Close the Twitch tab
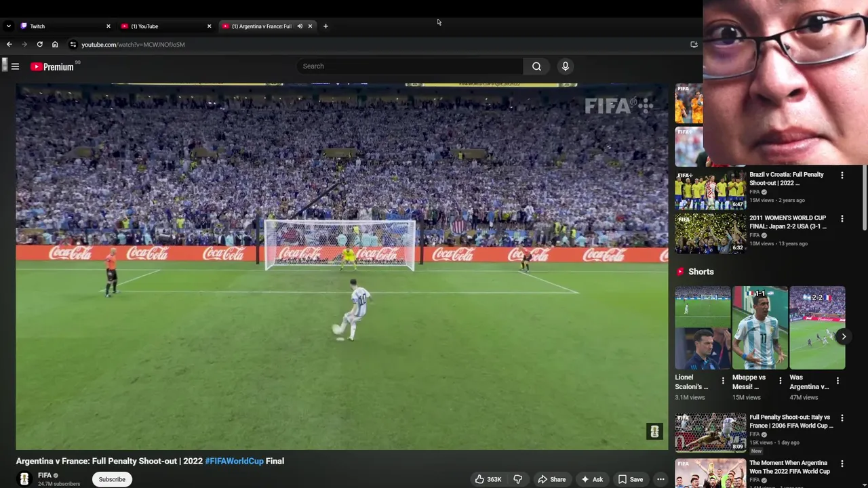This screenshot has height=488, width=868. (x=108, y=26)
